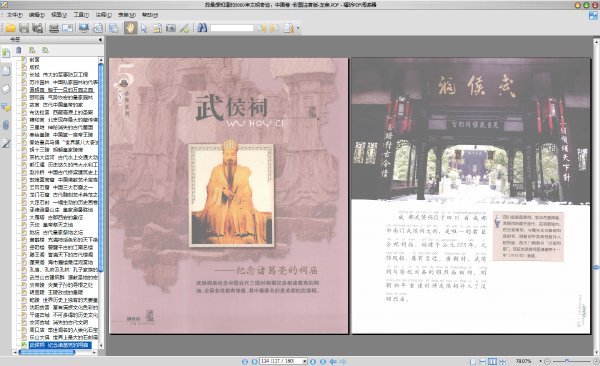Go to next page button

[313, 361]
